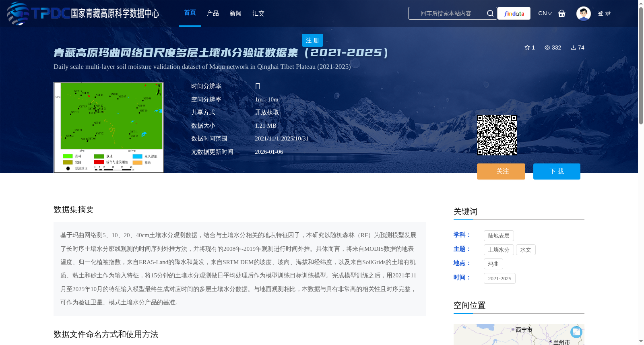644x345 pixels.
Task: Open the findata link button
Action: click(514, 13)
